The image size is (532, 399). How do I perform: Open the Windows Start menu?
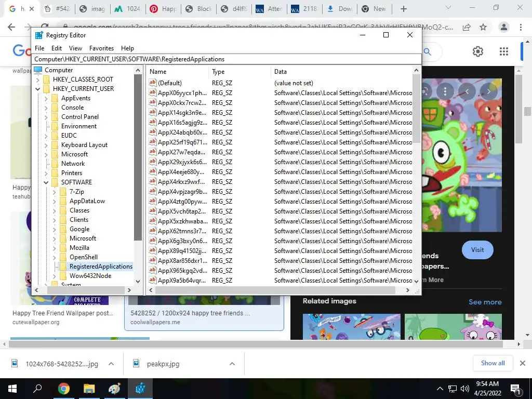point(12,389)
